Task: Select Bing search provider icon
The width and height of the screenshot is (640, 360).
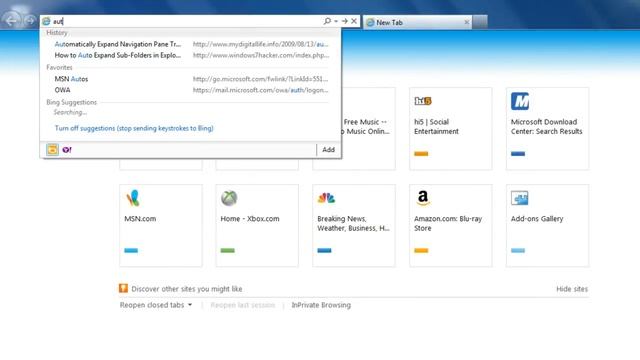Action: (52, 150)
